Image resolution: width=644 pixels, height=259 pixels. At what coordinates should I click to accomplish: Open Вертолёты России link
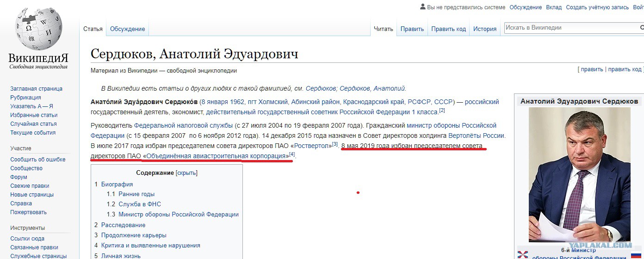[x=477, y=136]
